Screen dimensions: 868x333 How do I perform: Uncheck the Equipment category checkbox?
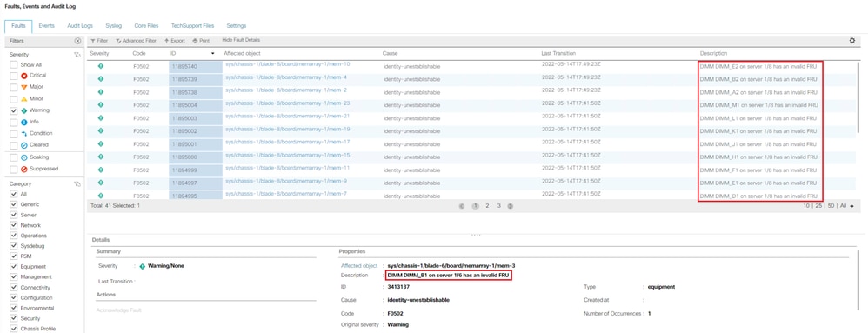click(x=14, y=267)
